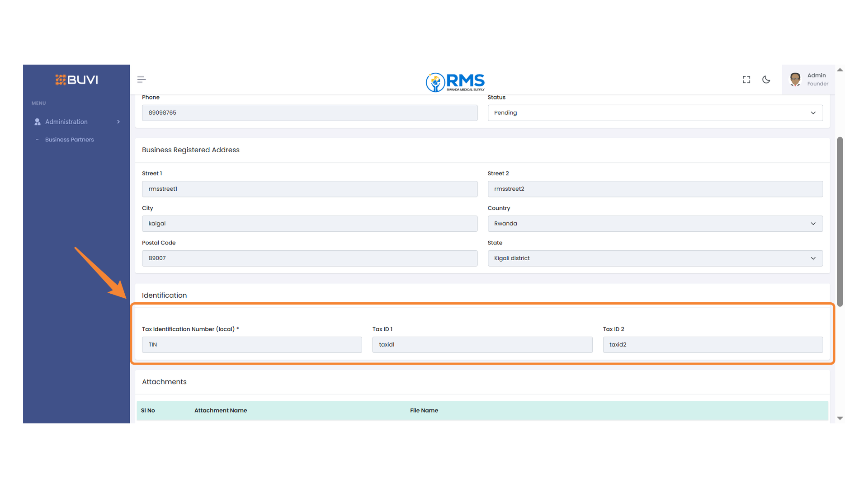Select Business Partners in the sidebar menu
The width and height of the screenshot is (868, 488).
click(69, 139)
